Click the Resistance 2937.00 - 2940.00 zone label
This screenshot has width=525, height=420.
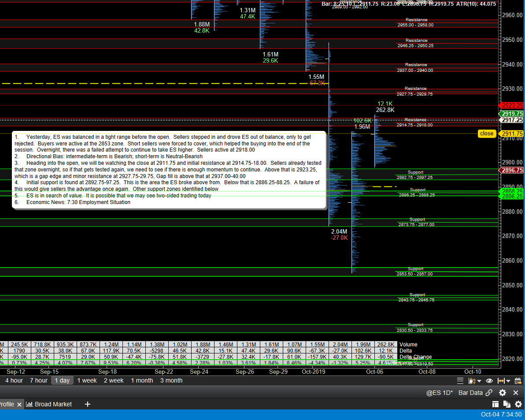coord(415,67)
